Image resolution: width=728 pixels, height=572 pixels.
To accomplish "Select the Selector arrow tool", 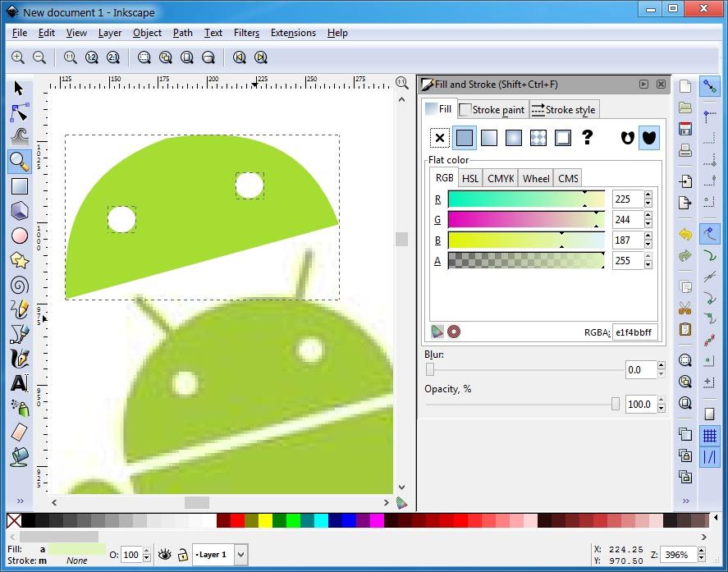I will (x=19, y=88).
